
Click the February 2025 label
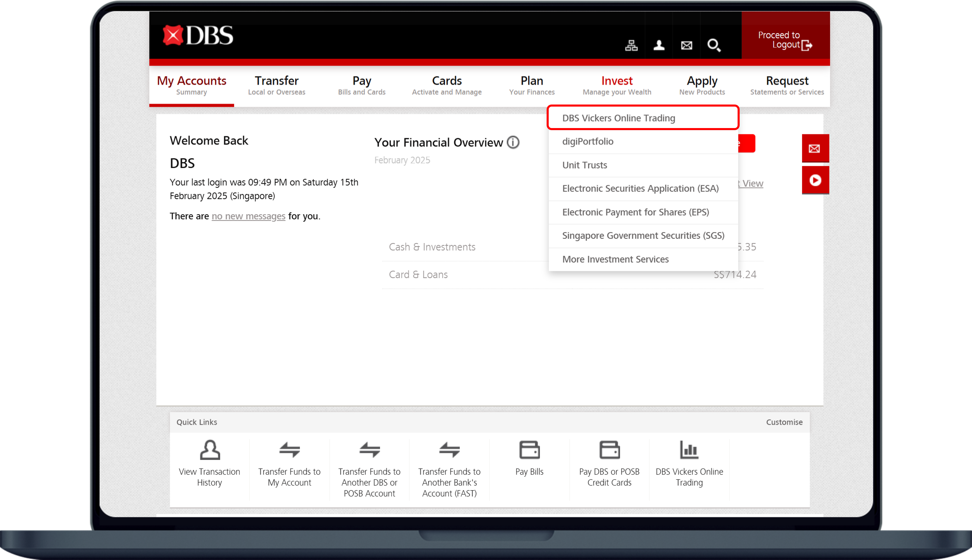(402, 160)
